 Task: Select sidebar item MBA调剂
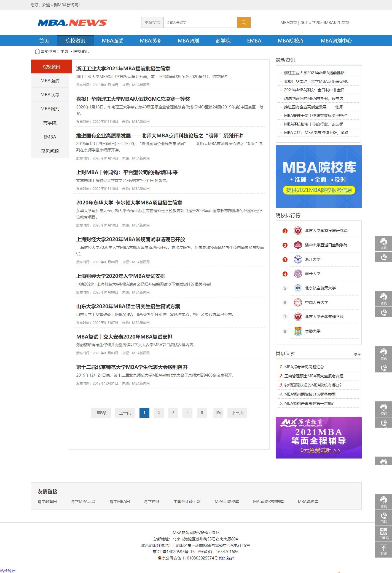(50, 109)
